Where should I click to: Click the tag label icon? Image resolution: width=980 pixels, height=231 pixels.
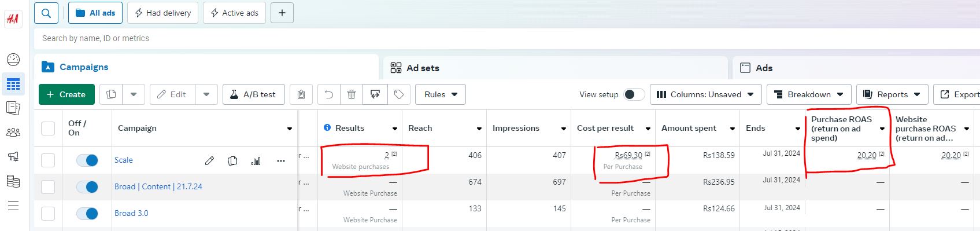[x=399, y=94]
